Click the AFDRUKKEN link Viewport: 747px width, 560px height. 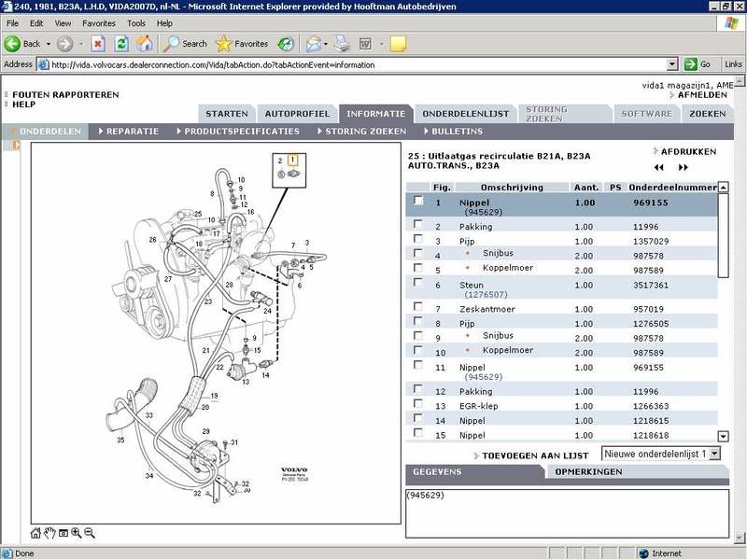[688, 151]
